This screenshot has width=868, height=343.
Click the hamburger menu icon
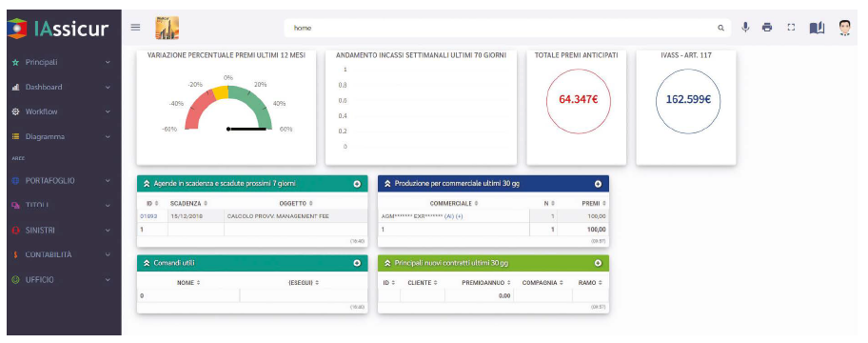click(x=135, y=27)
